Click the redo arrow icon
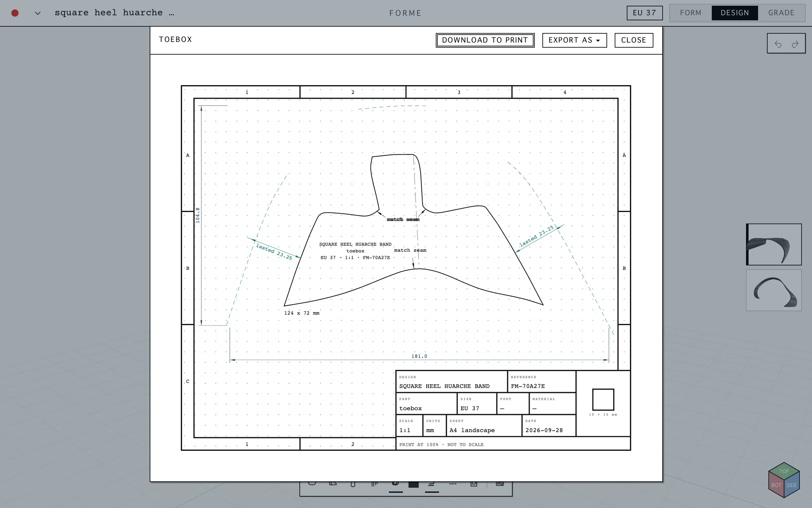This screenshot has height=508, width=812. click(795, 44)
